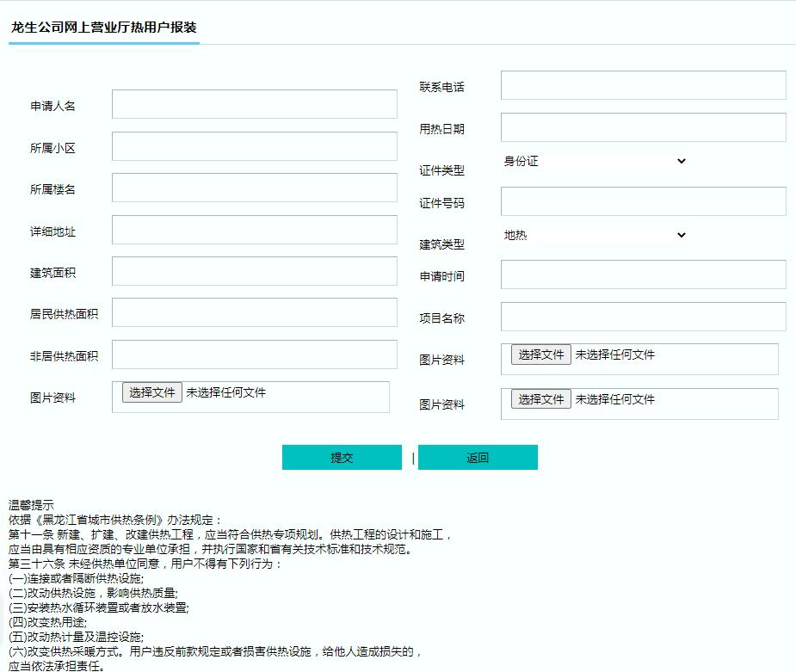Open the 证件类型 dropdown showing 身份证
796x672 pixels.
595,162
